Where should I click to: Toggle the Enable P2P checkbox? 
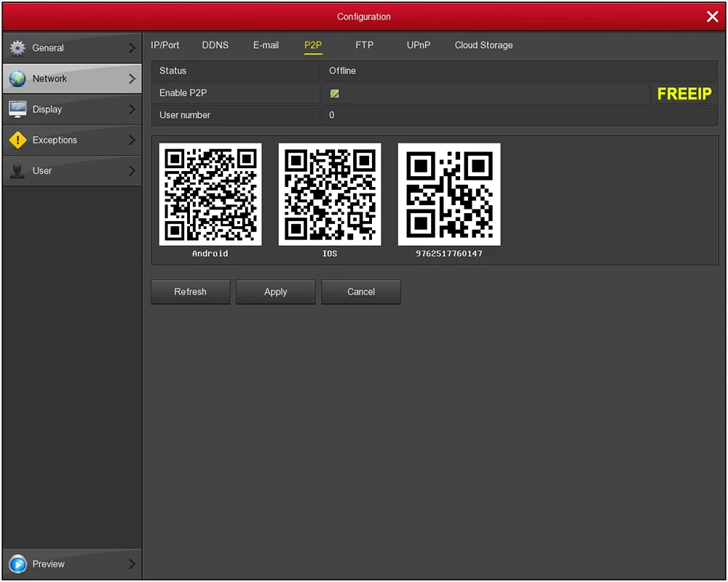334,93
